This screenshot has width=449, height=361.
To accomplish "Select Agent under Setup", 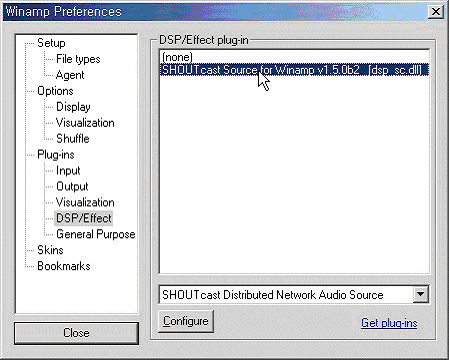I will tap(70, 75).
